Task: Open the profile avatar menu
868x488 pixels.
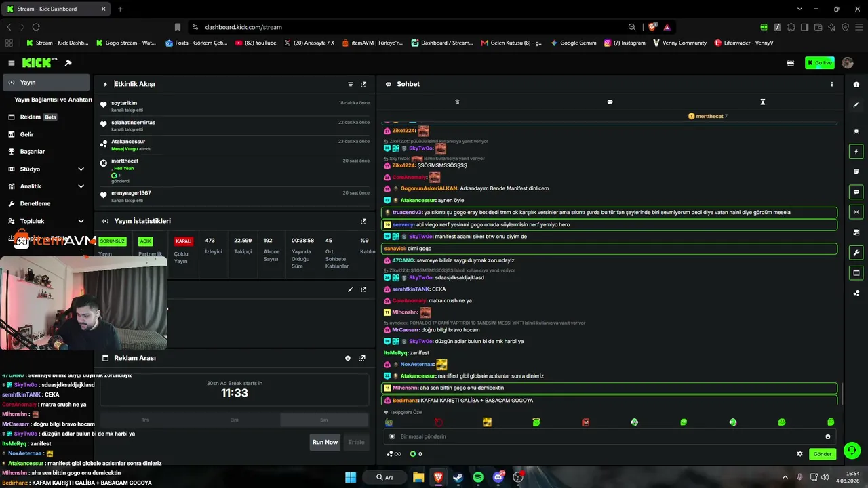Action: 848,63
